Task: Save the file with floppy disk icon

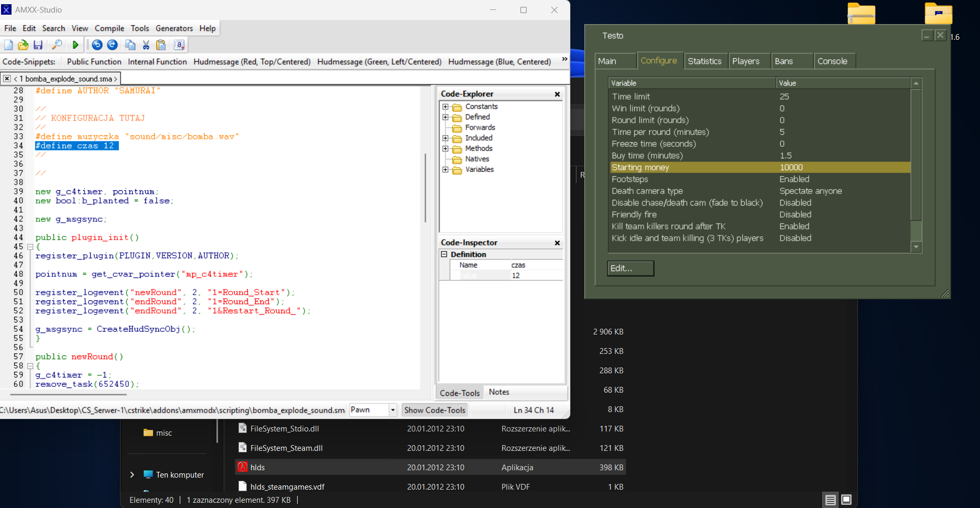Action: coord(38,45)
